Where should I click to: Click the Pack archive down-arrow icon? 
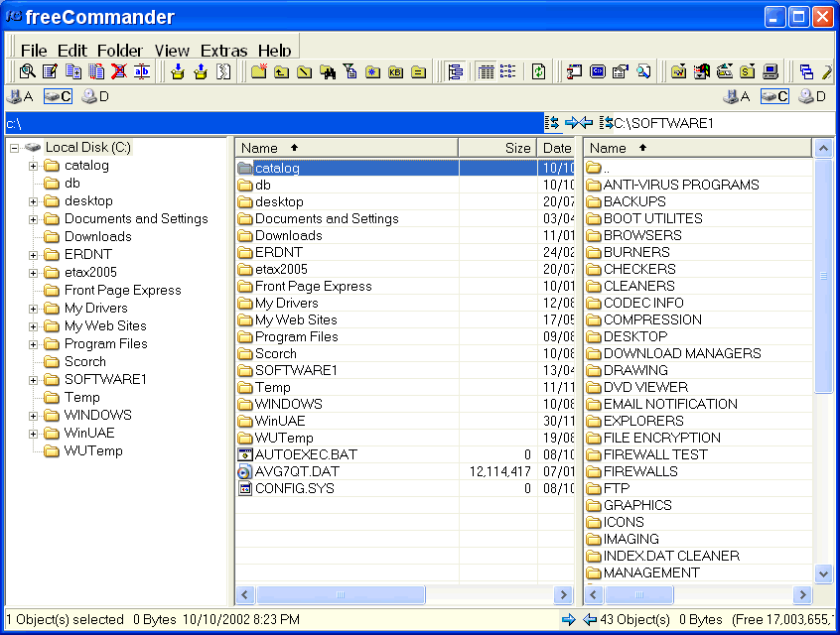click(x=178, y=71)
